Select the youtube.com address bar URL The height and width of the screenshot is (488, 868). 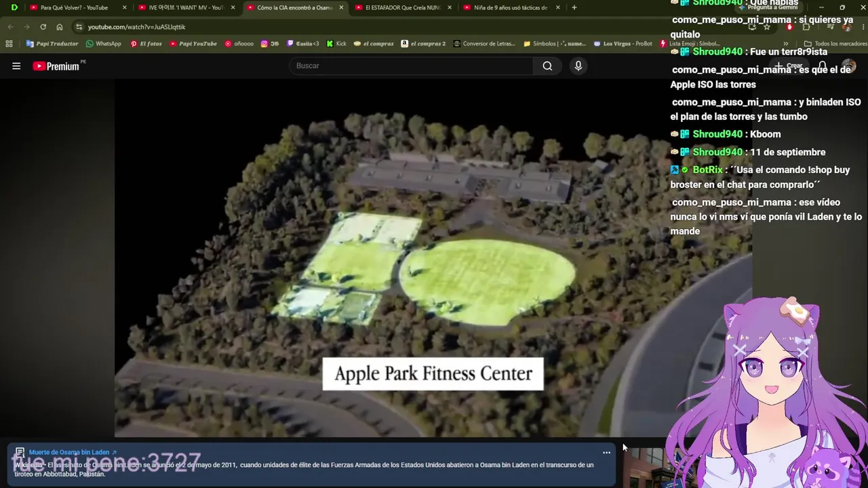coord(136,27)
